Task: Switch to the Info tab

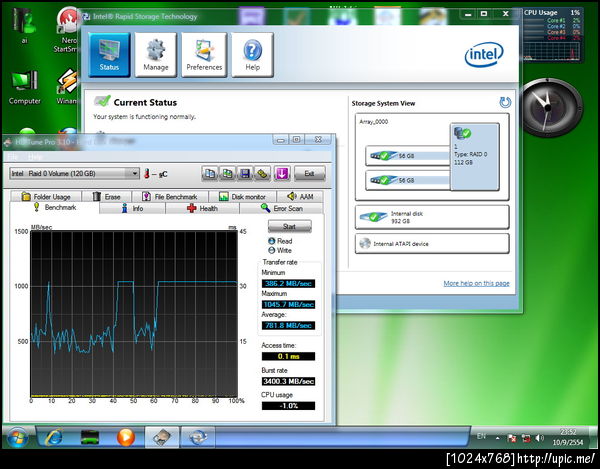Action: tap(132, 208)
